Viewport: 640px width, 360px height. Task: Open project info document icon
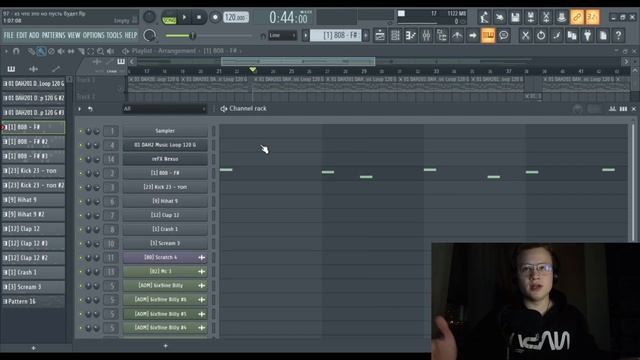click(603, 36)
